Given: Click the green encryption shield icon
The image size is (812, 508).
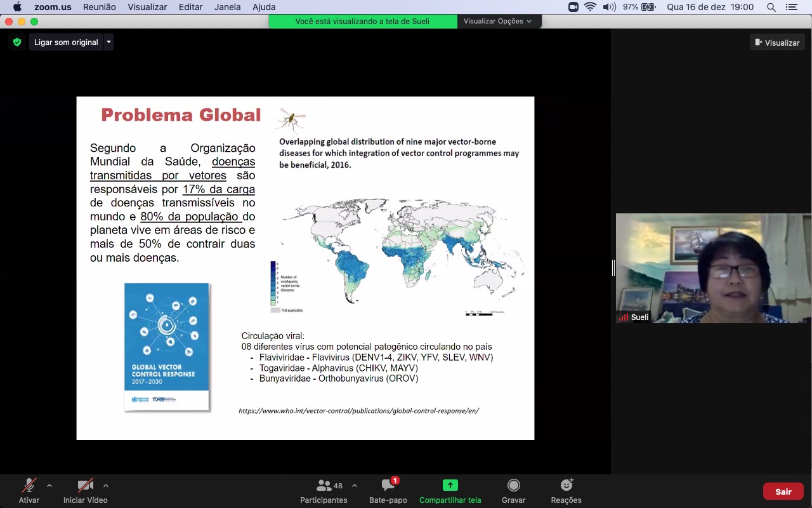Looking at the screenshot, I should coord(17,42).
